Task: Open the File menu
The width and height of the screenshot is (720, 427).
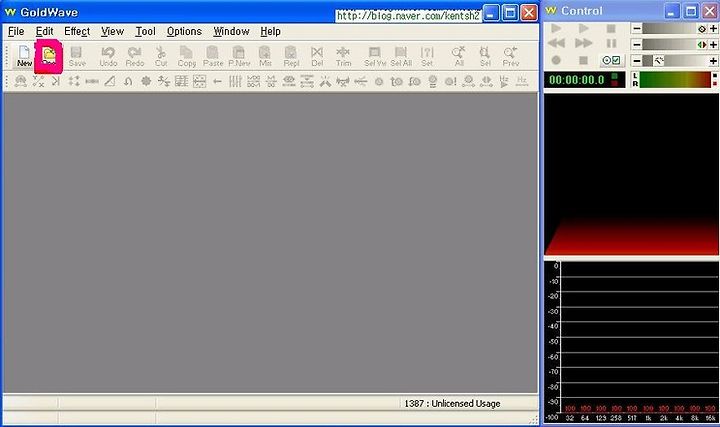Action: (16, 31)
